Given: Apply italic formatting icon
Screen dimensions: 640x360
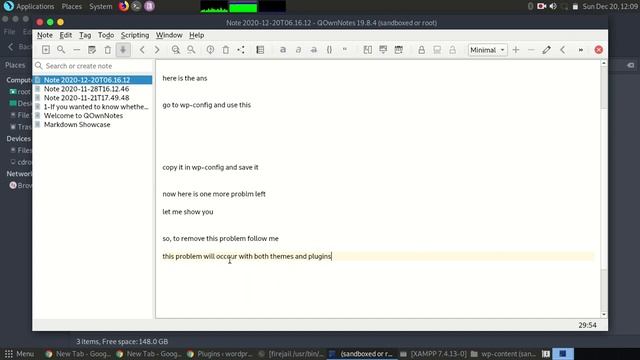Looking at the screenshot, I should [298, 50].
